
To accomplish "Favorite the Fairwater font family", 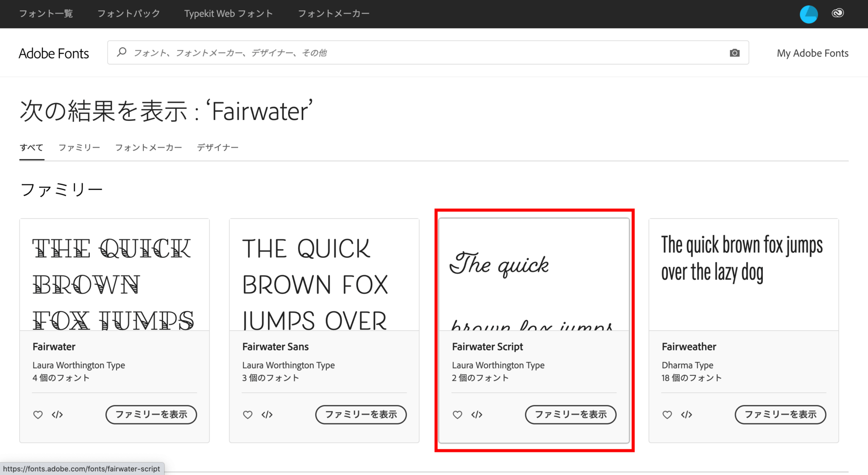I will (x=38, y=415).
